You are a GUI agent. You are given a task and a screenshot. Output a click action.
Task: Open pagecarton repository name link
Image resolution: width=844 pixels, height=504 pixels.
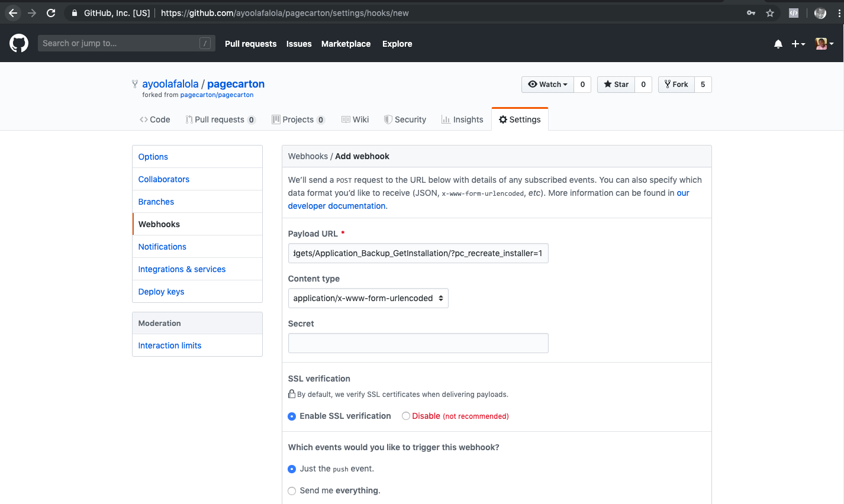[236, 84]
